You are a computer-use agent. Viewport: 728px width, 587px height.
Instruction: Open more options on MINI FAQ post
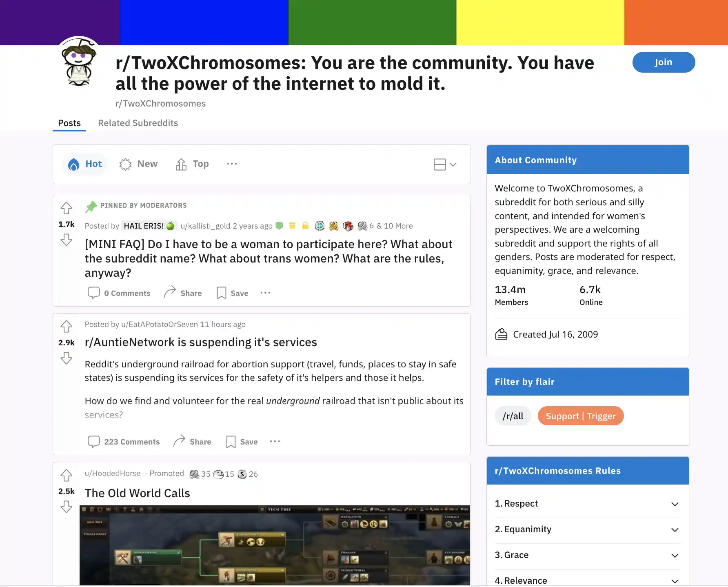(266, 293)
